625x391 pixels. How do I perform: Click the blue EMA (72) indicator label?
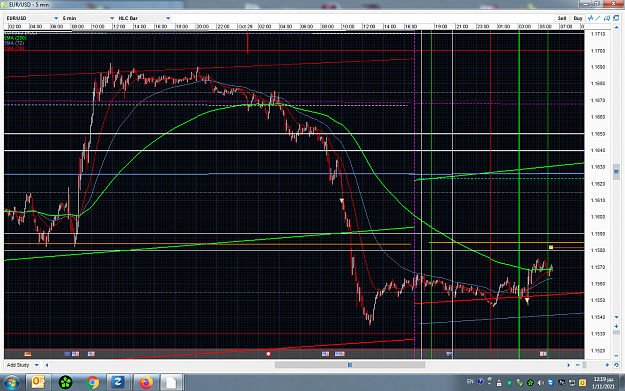tap(14, 43)
